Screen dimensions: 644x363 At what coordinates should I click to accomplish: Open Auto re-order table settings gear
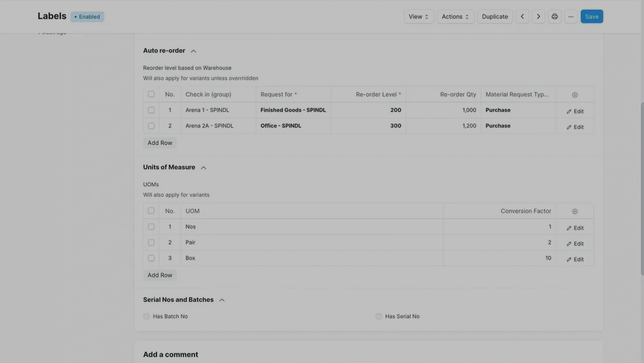(x=575, y=95)
